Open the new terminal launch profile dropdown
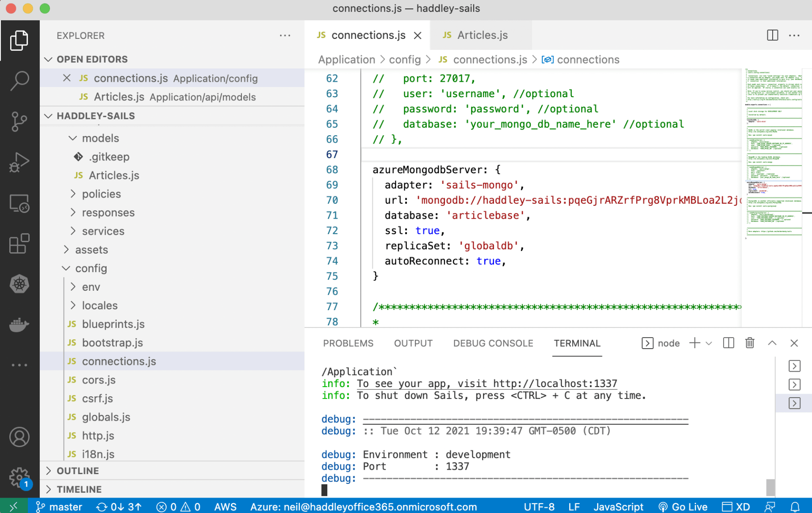Viewport: 812px width, 513px height. point(709,343)
